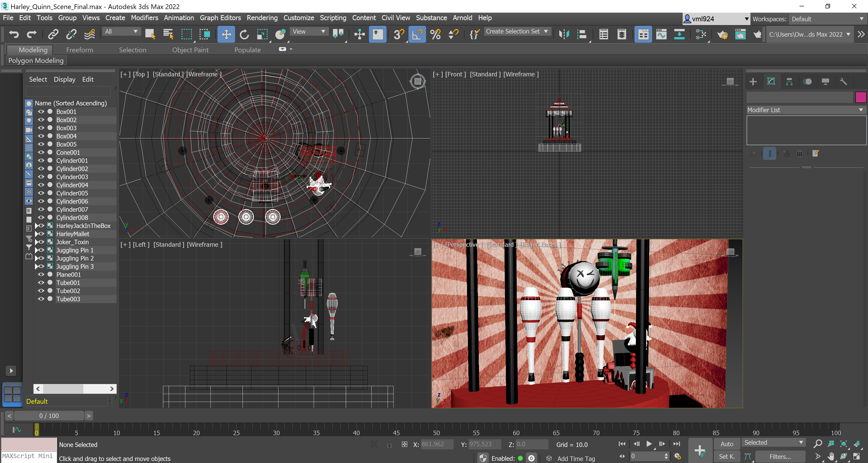Viewport: 868px width, 463px height.
Task: Click the Bind to Space Warp icon
Action: (89, 34)
